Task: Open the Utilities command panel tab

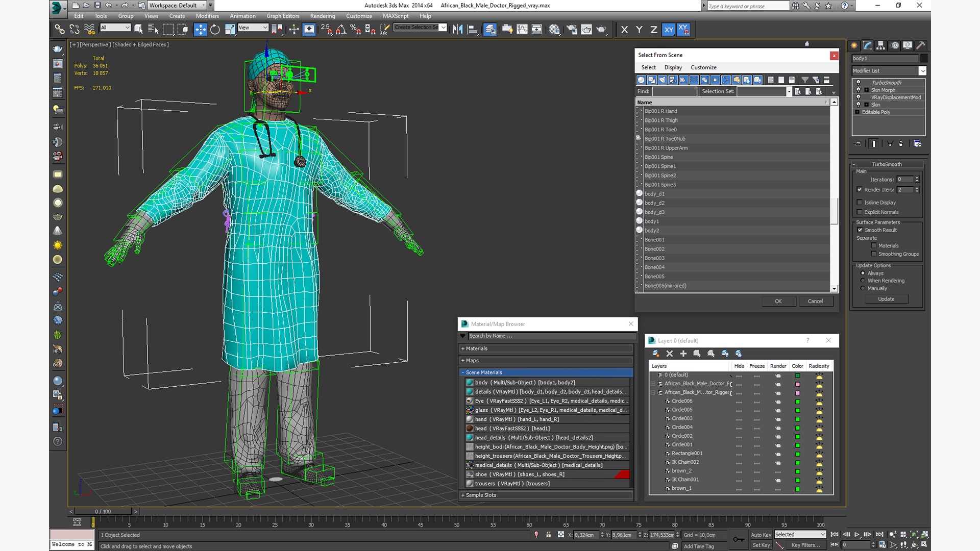Action: (x=921, y=45)
